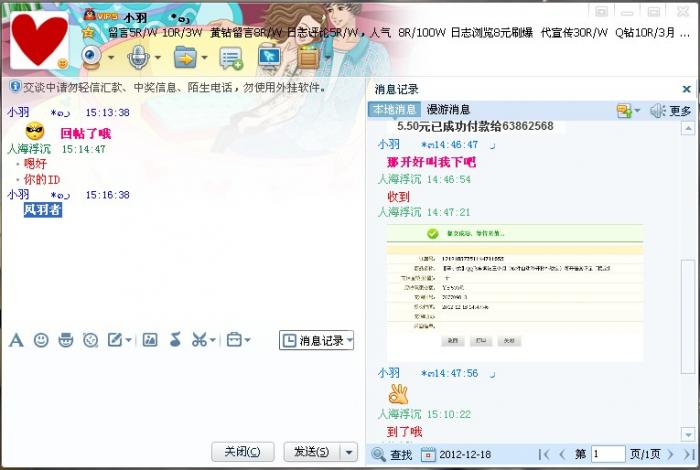Insert a picture using image icon

150,340
